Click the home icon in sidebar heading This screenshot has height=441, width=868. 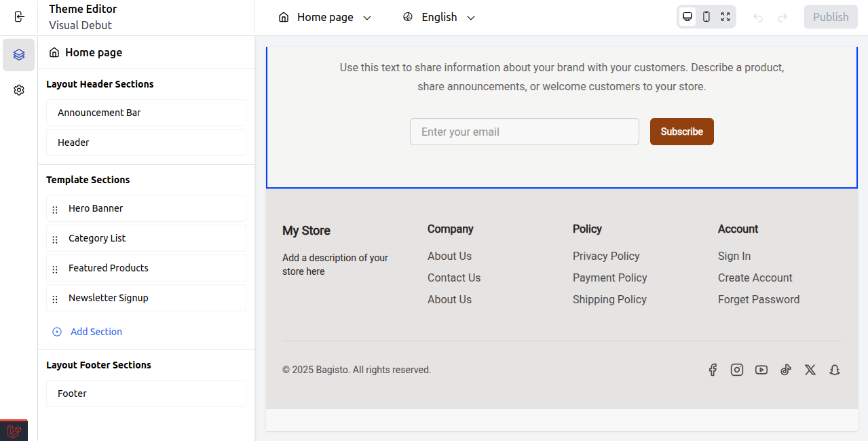click(x=54, y=52)
